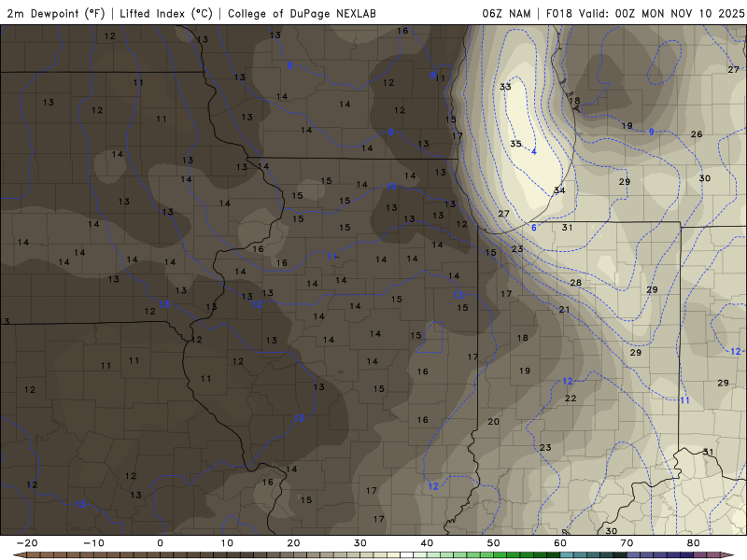Viewport: 747px width, 560px height.
Task: Click the "26" dewpoint value in Michigan
Action: [x=697, y=134]
